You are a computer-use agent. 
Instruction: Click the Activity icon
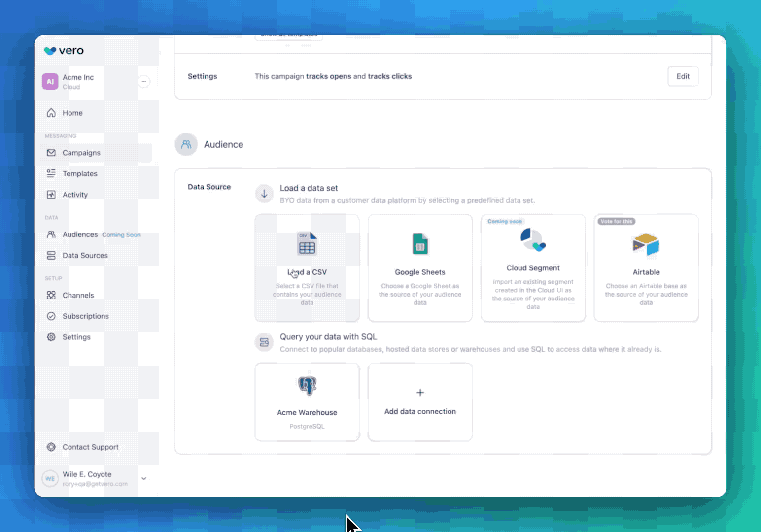(52, 195)
